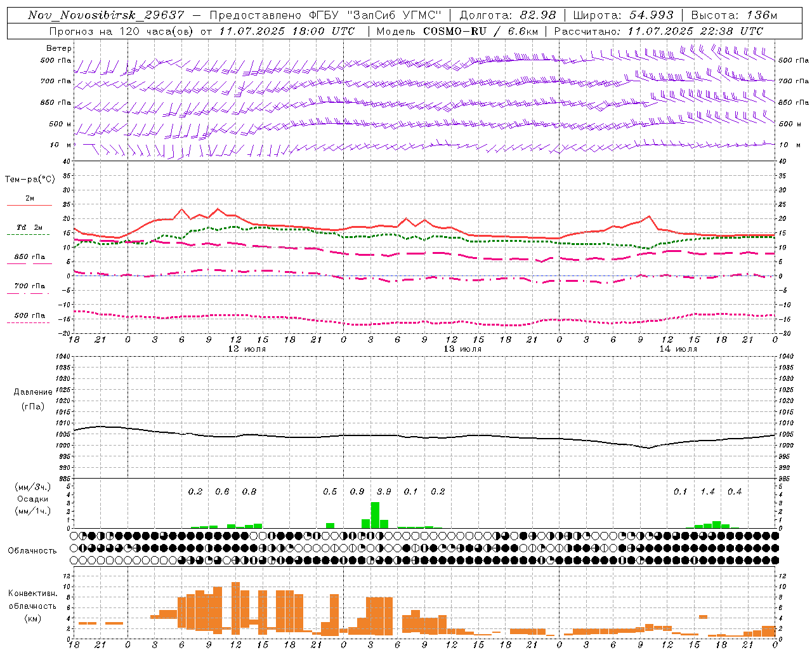Image resolution: width=812 pixels, height=650 pixels.
Task: Click the Облачность cloud cover label
Action: point(32,550)
